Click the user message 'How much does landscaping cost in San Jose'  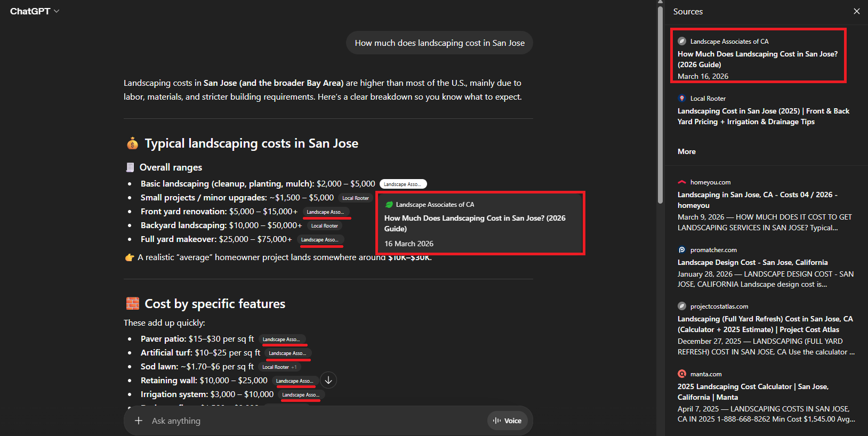click(440, 43)
